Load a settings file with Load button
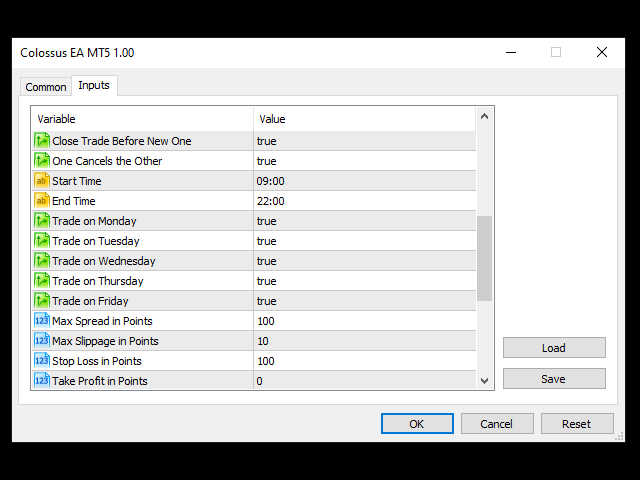 coord(554,348)
